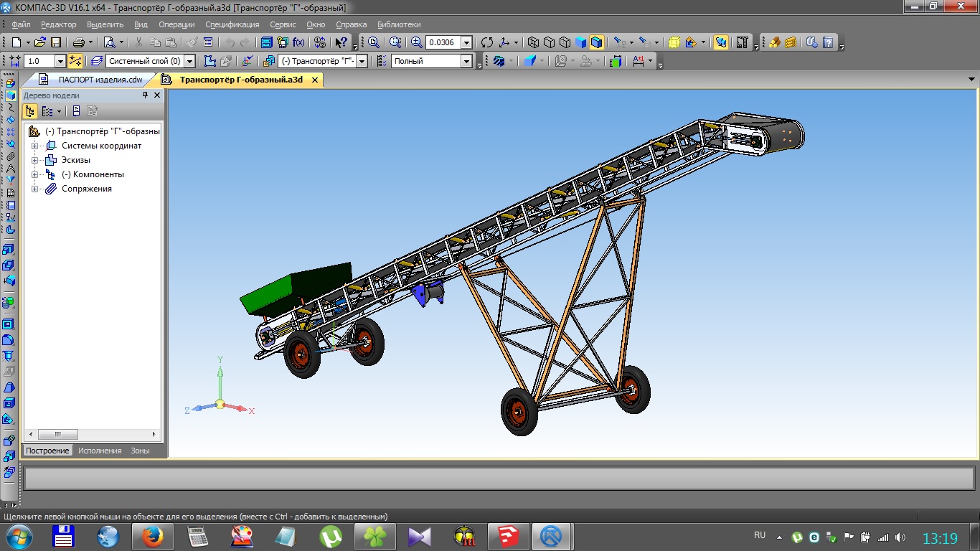
Task: Click the zoom in magnifier beside scale field
Action: (417, 42)
